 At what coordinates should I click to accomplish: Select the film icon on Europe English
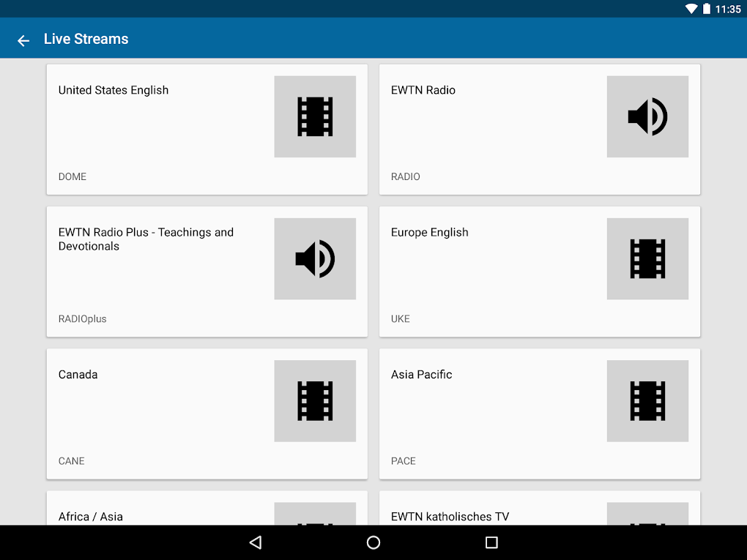[x=647, y=258]
